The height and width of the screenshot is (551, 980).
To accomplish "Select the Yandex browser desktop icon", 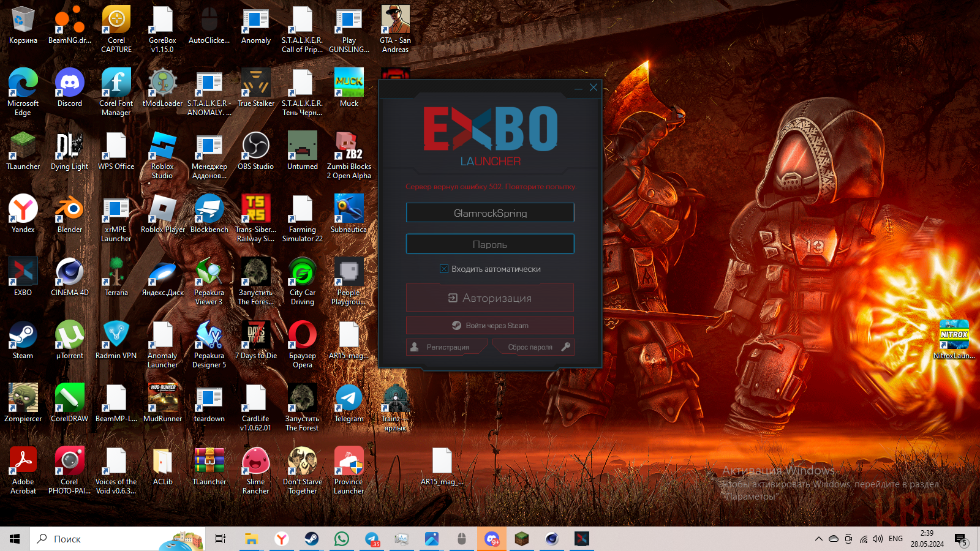I will (23, 215).
